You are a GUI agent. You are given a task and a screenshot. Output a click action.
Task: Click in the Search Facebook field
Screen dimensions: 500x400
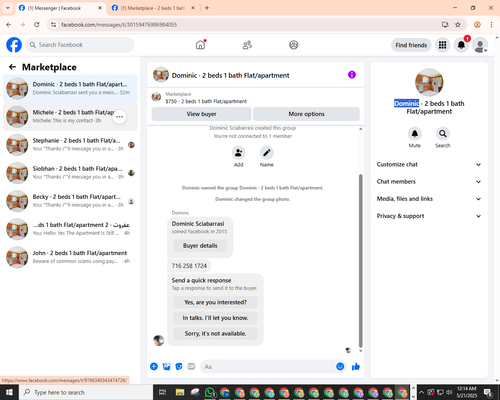coord(80,45)
